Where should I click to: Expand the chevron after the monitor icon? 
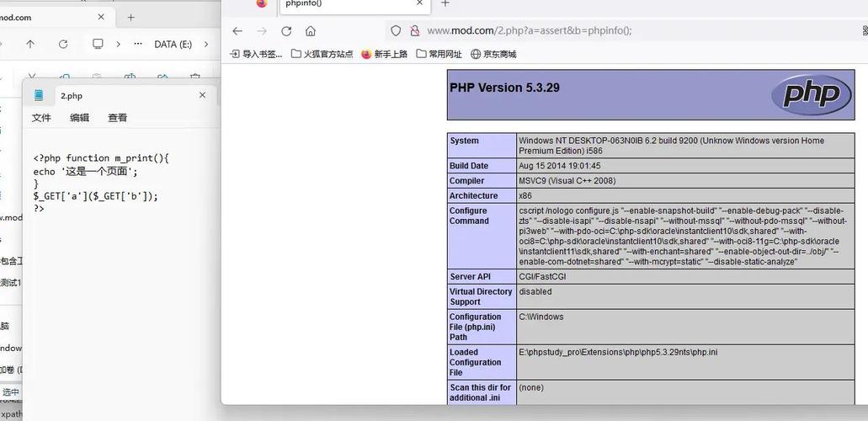(x=118, y=45)
